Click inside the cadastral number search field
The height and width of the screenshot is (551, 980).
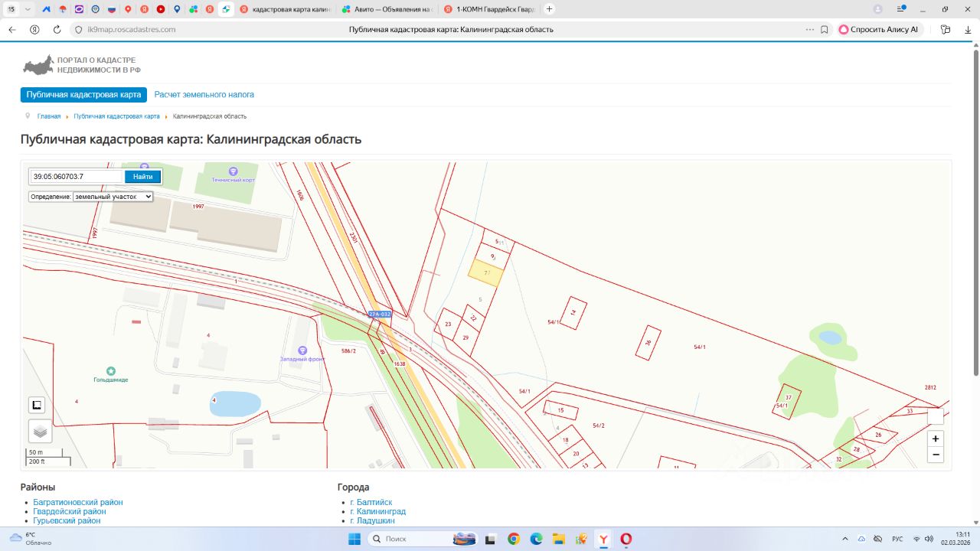click(77, 177)
